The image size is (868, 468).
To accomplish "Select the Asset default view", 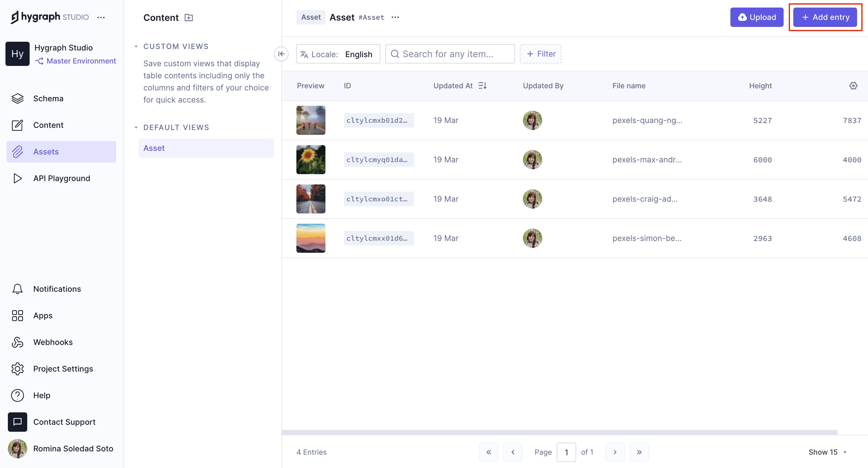I will coord(206,148).
